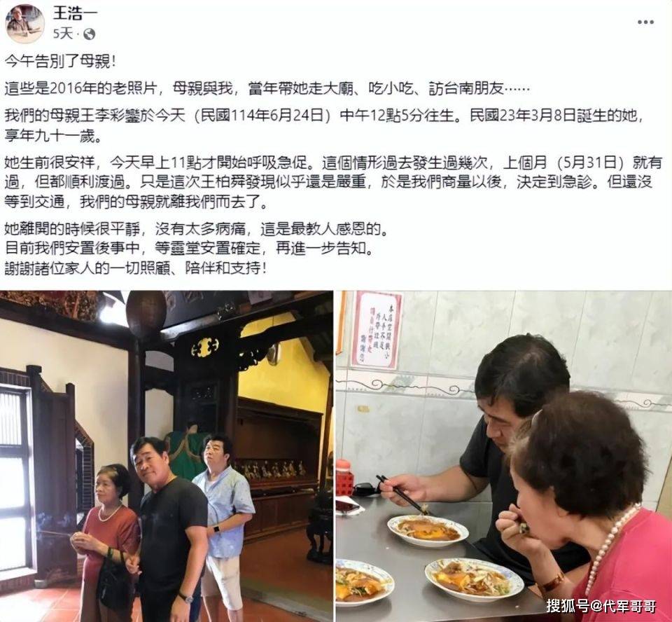Click the 搜狐号@代军哥哥 watermark
Image resolution: width=672 pixels, height=622 pixels.
click(601, 606)
